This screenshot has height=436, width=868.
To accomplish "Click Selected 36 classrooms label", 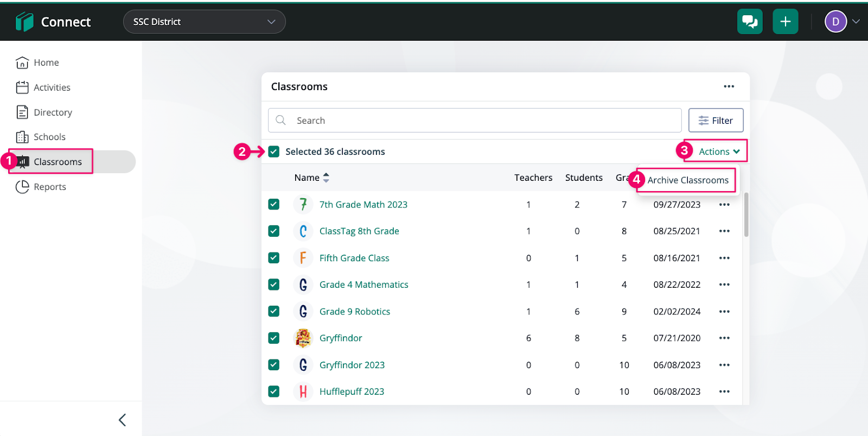I will 335,151.
